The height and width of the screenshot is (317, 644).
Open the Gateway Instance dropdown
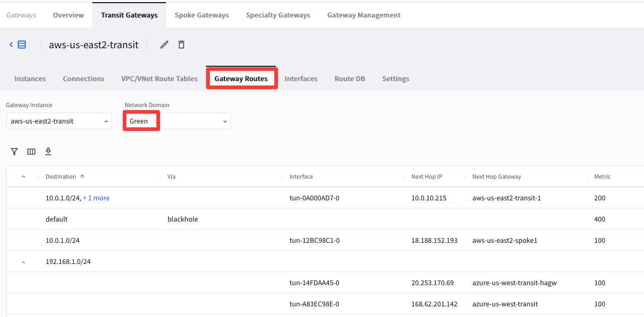pos(58,121)
